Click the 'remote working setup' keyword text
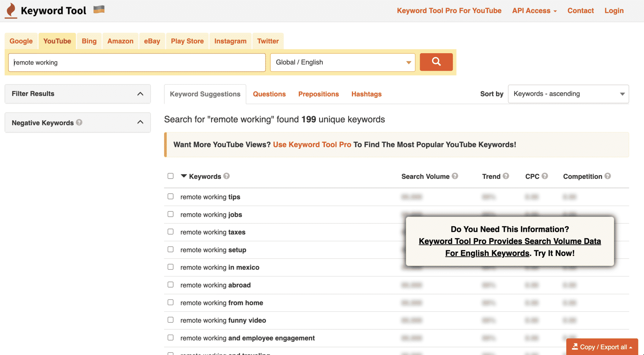The height and width of the screenshot is (355, 644). click(213, 250)
